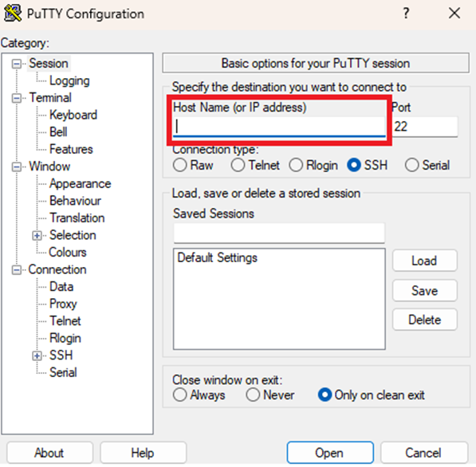Viewport: 476px width, 467px height.
Task: Open the Appearance settings category
Action: coord(81,184)
